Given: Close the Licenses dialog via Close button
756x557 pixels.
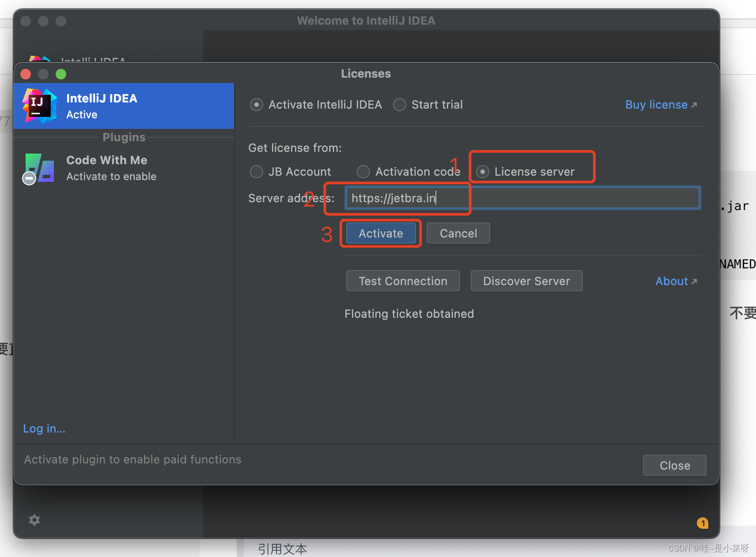Looking at the screenshot, I should 675,465.
